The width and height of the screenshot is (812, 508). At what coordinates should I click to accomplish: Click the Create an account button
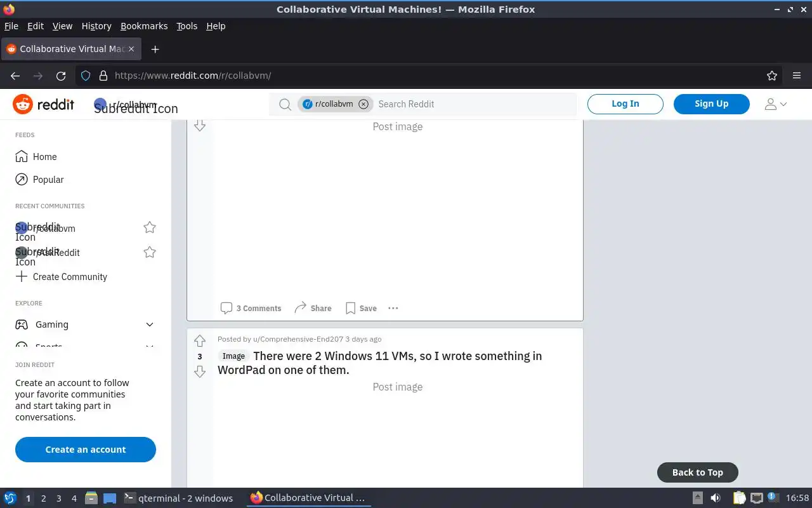coord(86,450)
